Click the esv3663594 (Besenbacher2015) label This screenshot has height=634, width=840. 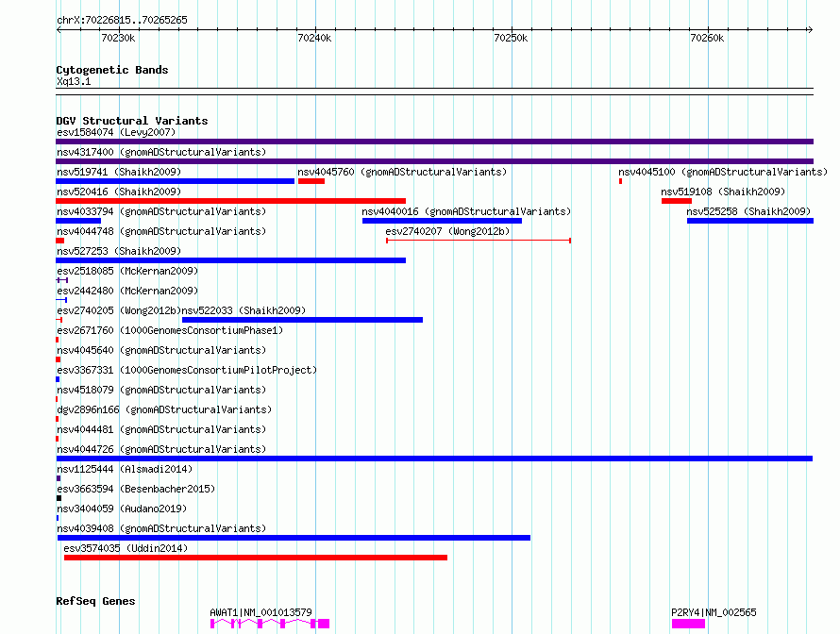pos(136,489)
